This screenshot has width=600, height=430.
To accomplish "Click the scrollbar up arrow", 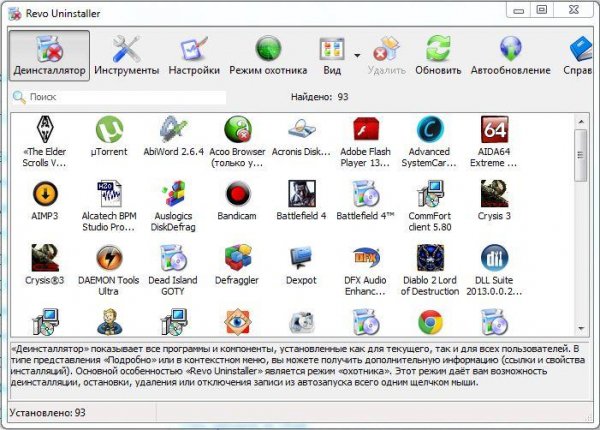I will click(x=581, y=122).
